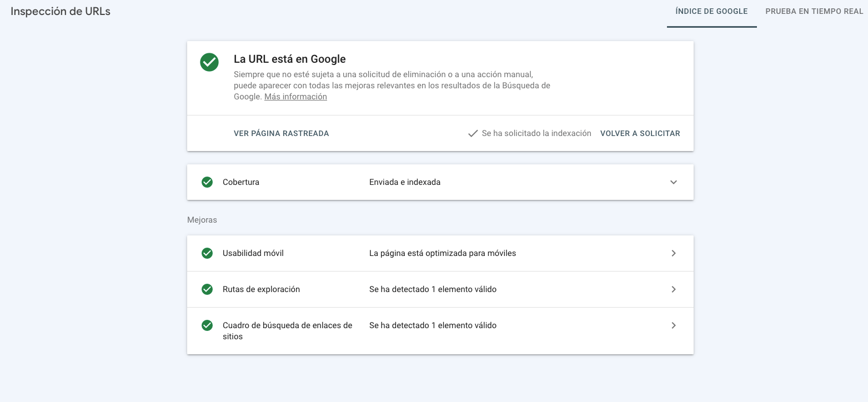
Task: Click the 'Enviada e indexada' status text
Action: [x=405, y=182]
